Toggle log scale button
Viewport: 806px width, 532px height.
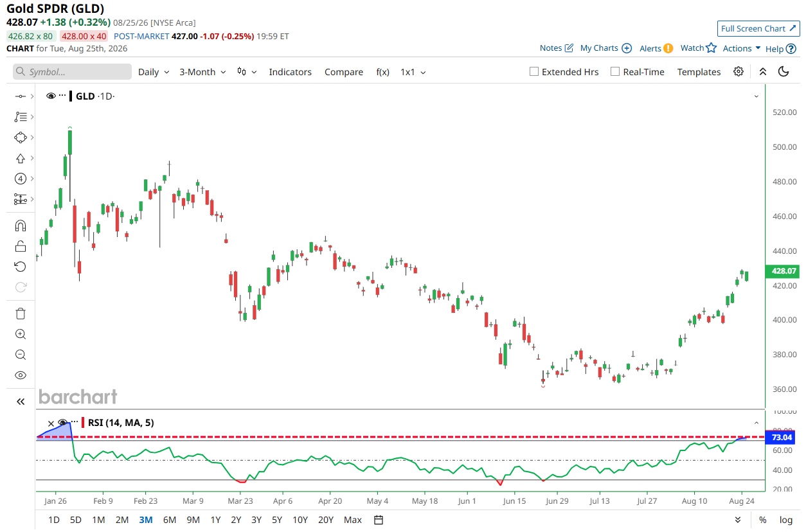[786, 520]
